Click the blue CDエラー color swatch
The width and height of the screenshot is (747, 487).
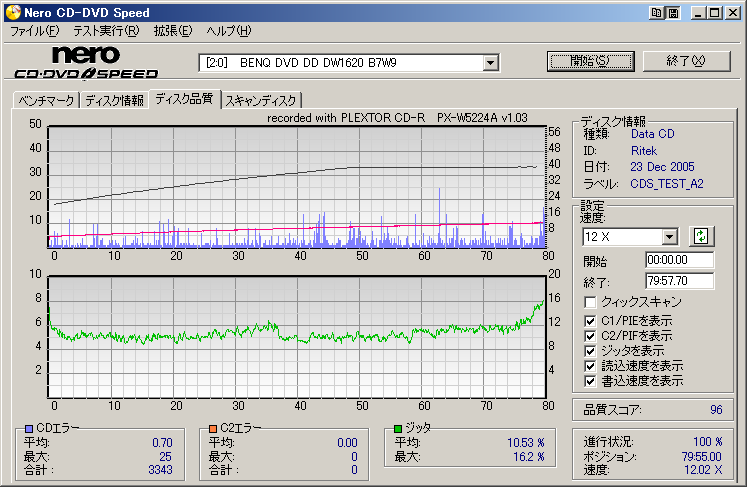(x=28, y=428)
